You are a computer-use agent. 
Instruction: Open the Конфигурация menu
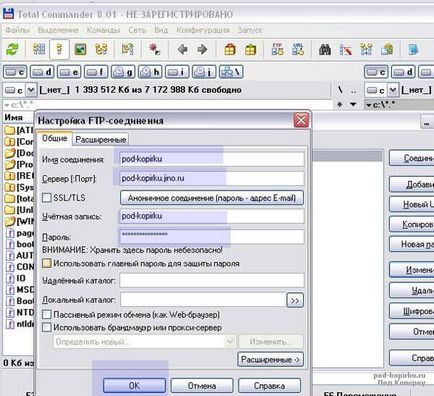[x=203, y=30]
